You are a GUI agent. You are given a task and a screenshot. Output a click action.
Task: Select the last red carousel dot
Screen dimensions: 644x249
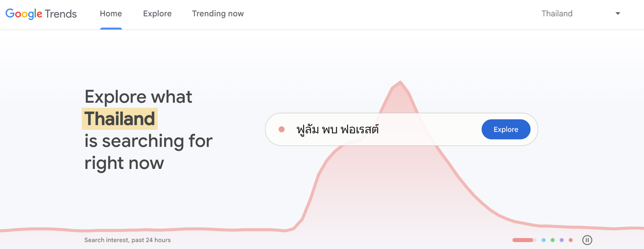click(x=570, y=240)
